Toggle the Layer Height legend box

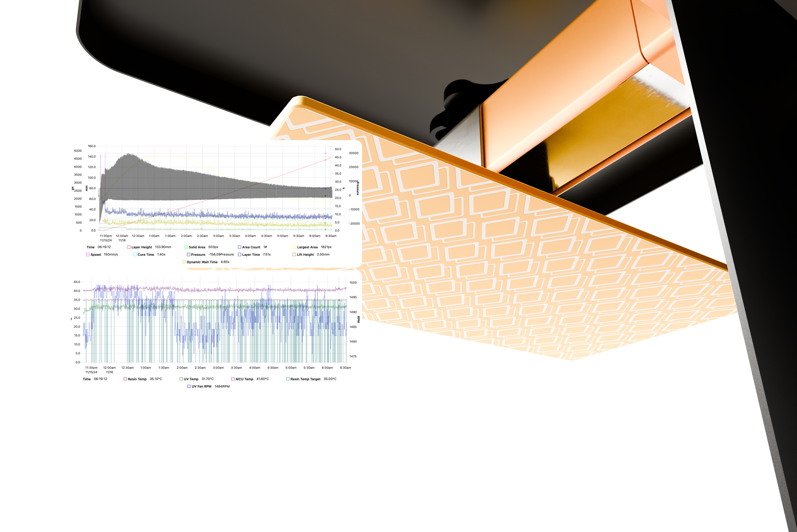[129, 247]
